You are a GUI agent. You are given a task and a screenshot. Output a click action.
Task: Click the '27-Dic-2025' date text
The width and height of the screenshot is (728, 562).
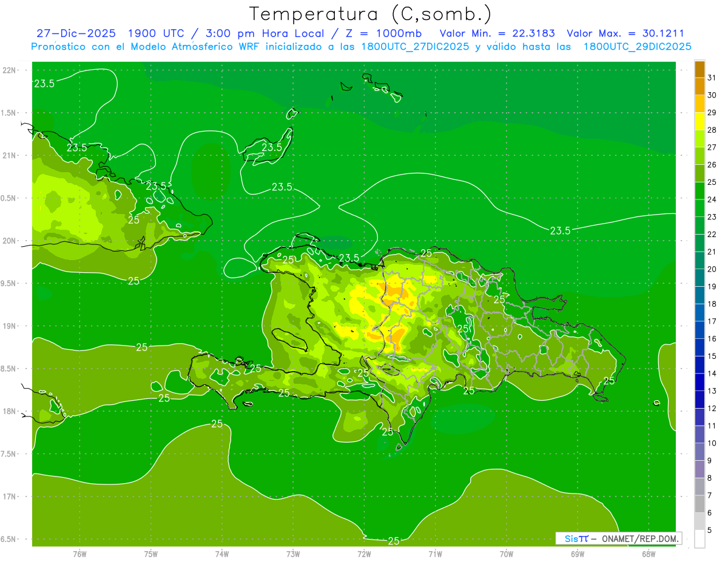click(x=76, y=33)
